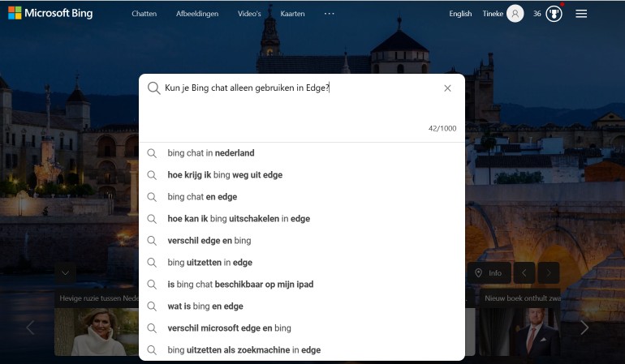Viewport: 625px width, 364px height.
Task: Open the Rewards trophy medal icon
Action: pos(554,14)
